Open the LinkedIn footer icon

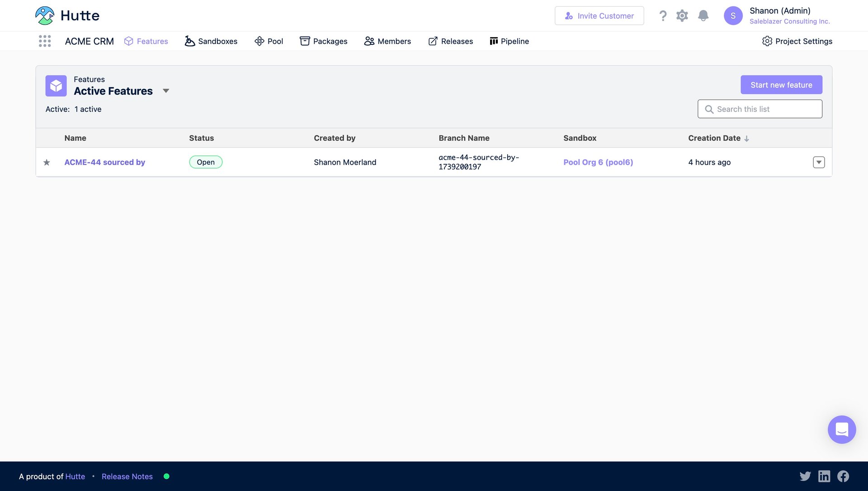click(824, 476)
